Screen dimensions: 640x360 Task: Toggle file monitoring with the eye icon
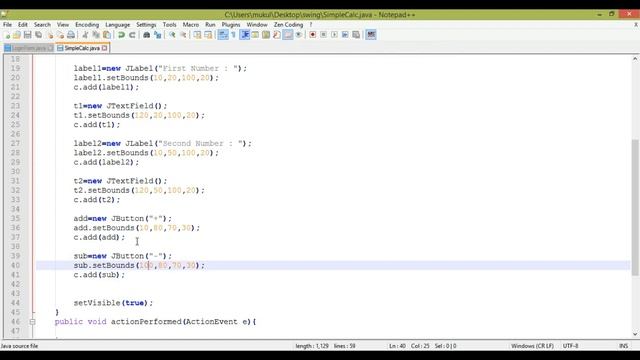[298, 35]
